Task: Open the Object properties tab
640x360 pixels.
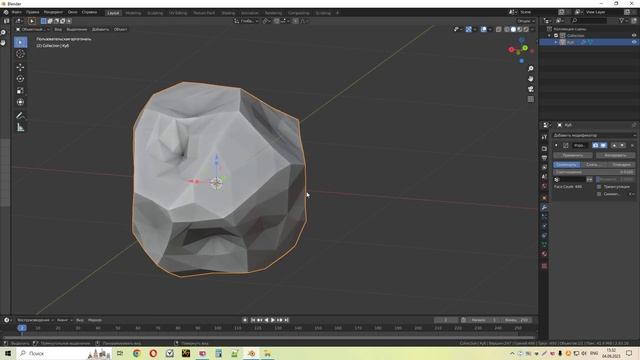Action: [x=544, y=198]
